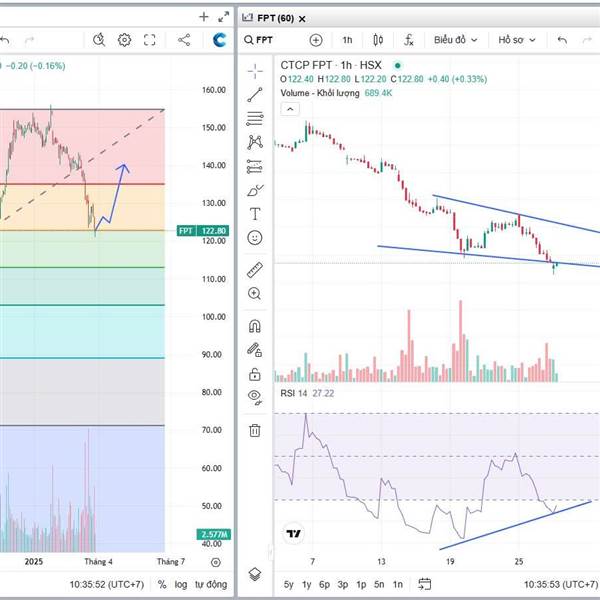Viewport: 600px width, 600px height.
Task: Click the right chart clock 10:35:53 (UTC+7)
Action: pos(561,584)
